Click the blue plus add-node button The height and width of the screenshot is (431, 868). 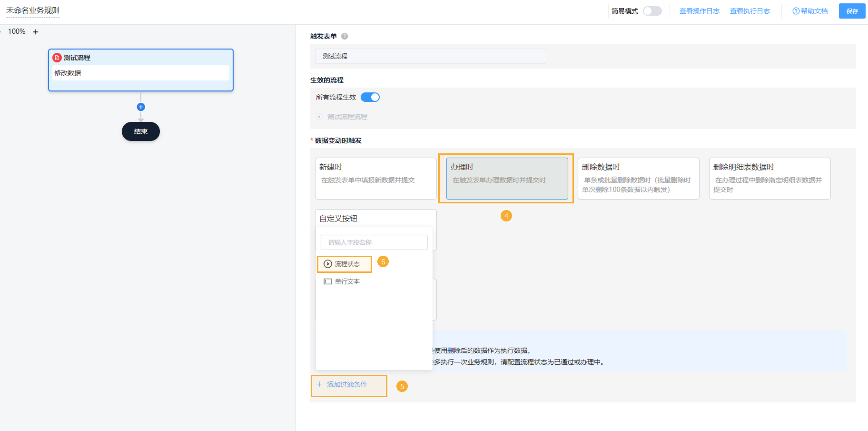coord(141,107)
